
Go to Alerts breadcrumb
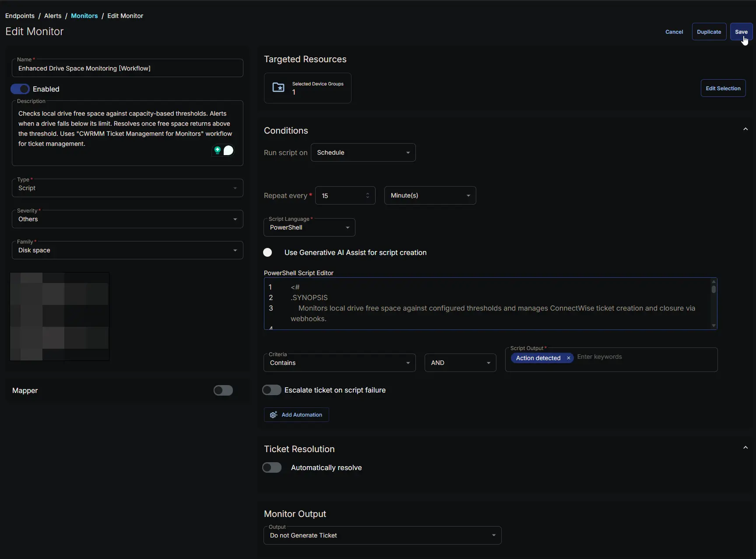[53, 16]
